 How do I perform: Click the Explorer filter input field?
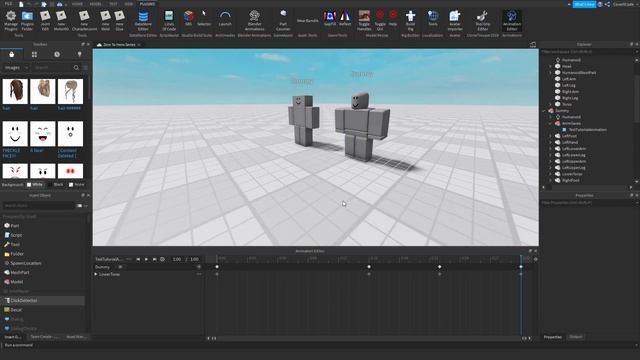pyautogui.click(x=587, y=52)
